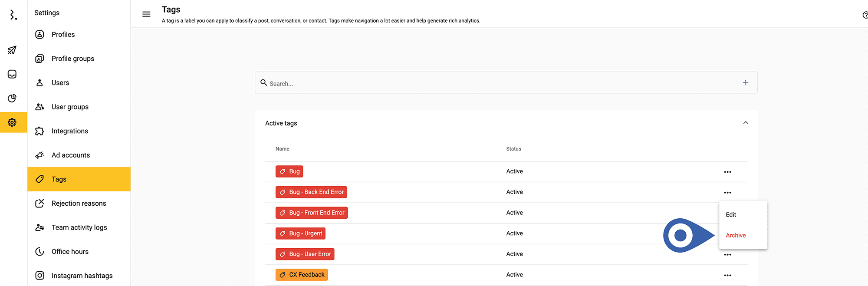868x286 pixels.
Task: Click the settings gear icon in left rail
Action: click(x=12, y=122)
